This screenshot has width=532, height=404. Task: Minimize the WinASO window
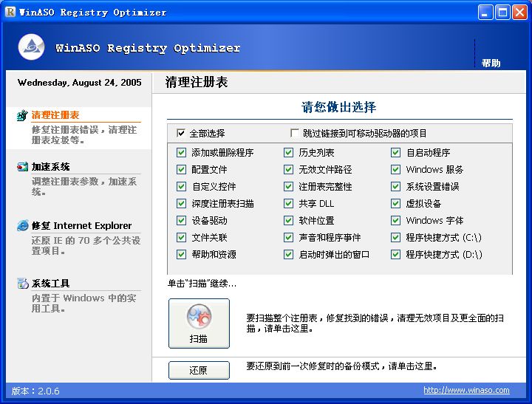point(485,13)
